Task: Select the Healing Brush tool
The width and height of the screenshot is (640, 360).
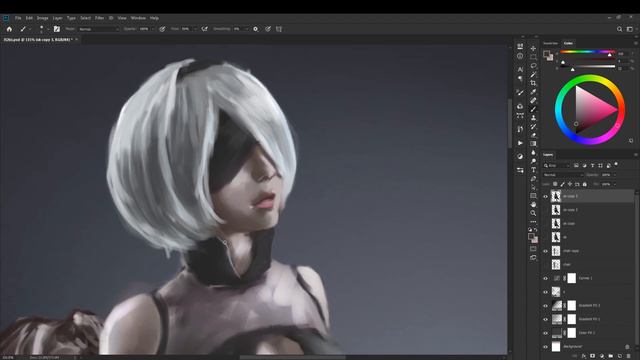Action: [533, 100]
